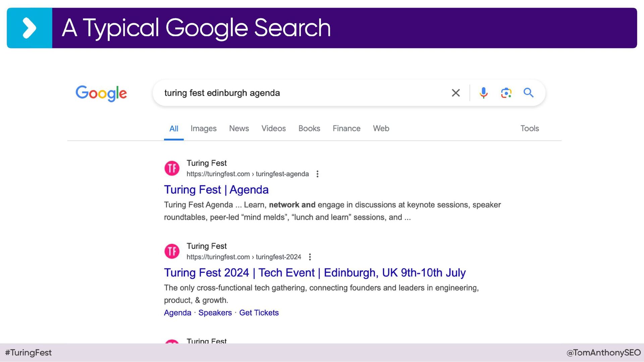Click the 'A Typical Google Search' title

[x=196, y=28]
